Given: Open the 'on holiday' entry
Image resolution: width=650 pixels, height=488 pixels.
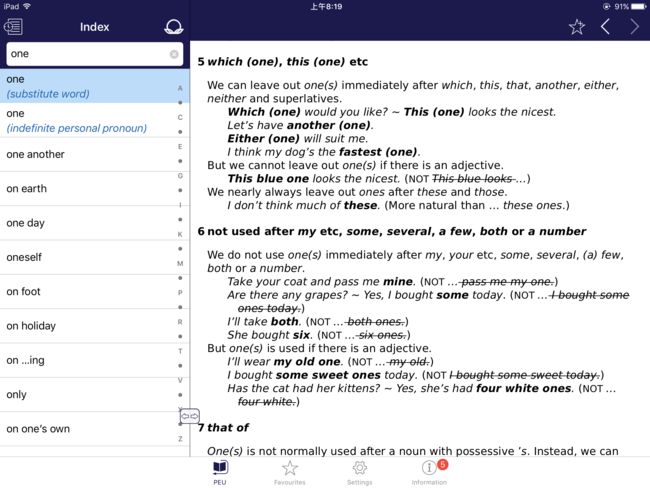Looking at the screenshot, I should 95,326.
